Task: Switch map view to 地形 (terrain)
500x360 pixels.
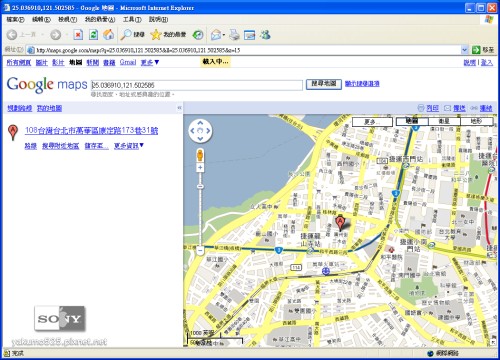Action: tap(477, 121)
